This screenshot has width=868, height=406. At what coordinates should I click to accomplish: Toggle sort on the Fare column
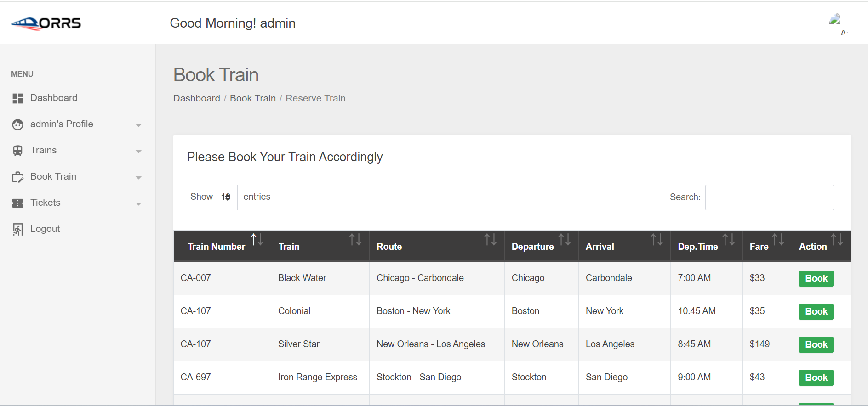778,239
